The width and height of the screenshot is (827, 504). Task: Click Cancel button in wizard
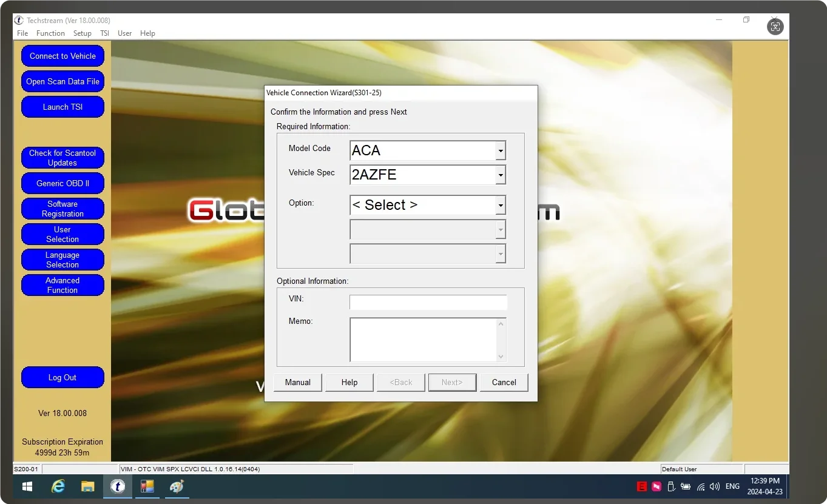tap(504, 382)
